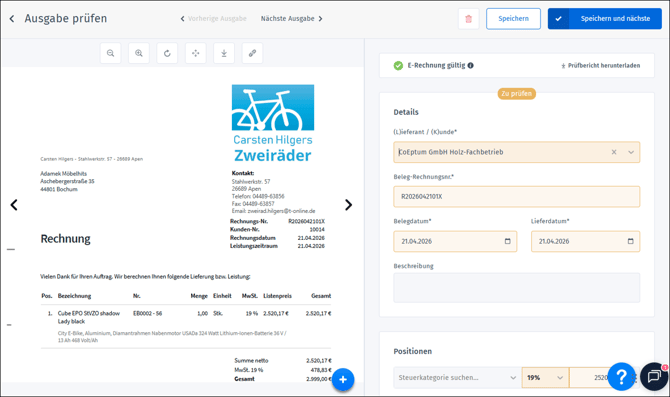Click the Cube EPO StVZO shadow line item
This screenshot has height=397, width=670.
coord(89,317)
